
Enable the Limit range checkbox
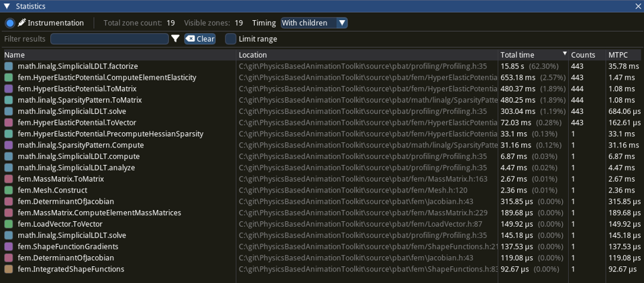click(231, 39)
